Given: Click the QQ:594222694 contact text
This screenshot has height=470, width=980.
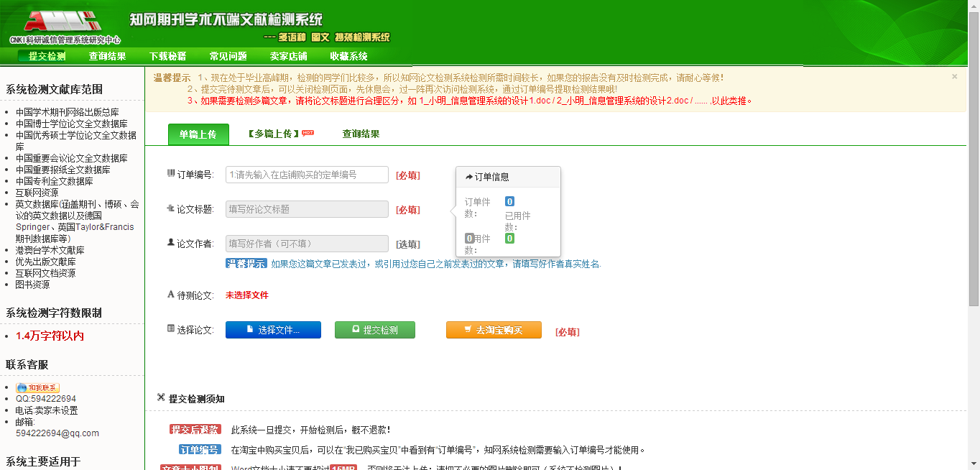Looking at the screenshot, I should [x=46, y=399].
